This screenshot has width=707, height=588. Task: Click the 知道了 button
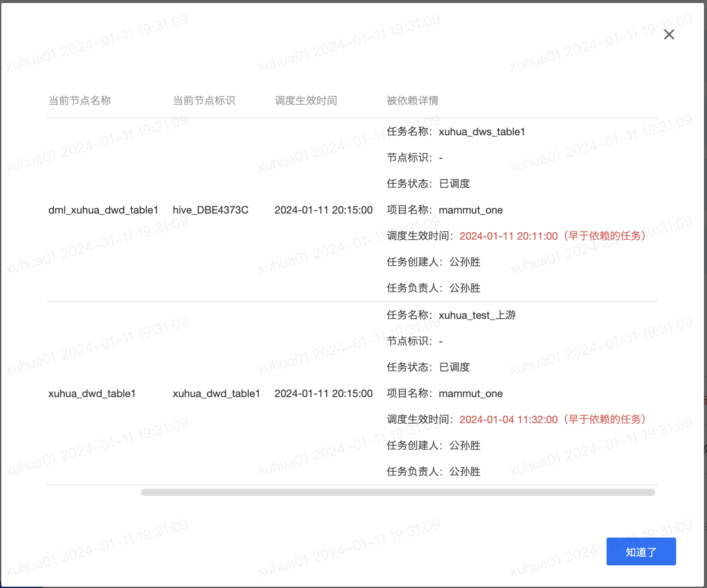(641, 551)
